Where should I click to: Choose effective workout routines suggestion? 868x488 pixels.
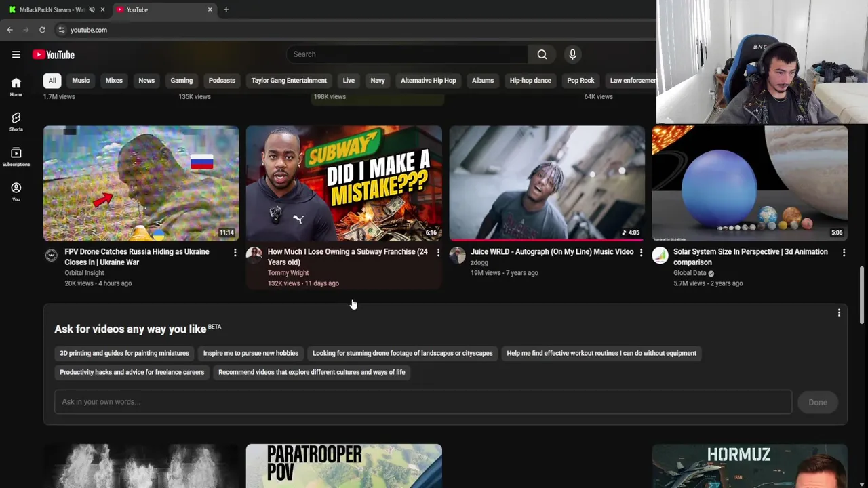click(601, 353)
